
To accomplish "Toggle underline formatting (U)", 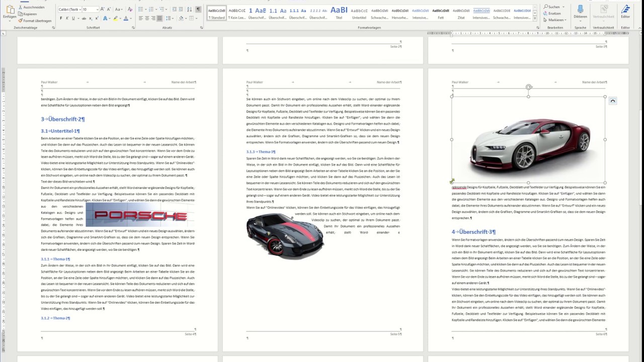I will click(73, 18).
